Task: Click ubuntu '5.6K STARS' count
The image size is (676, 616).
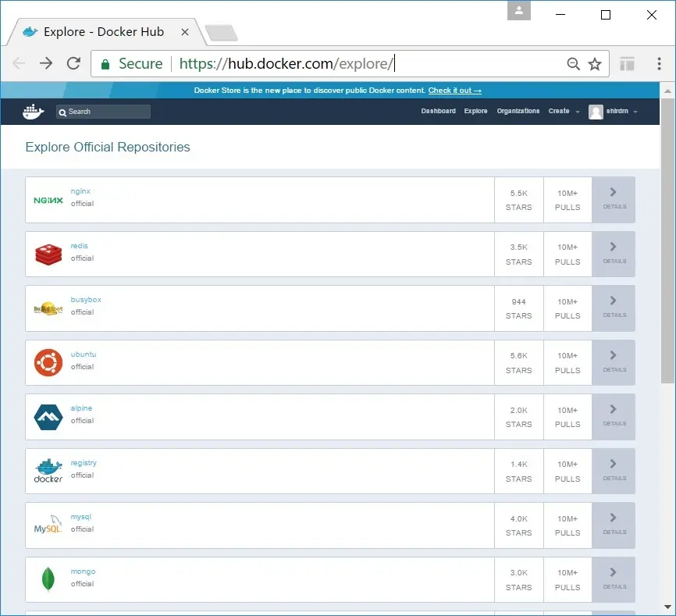Action: (518, 363)
